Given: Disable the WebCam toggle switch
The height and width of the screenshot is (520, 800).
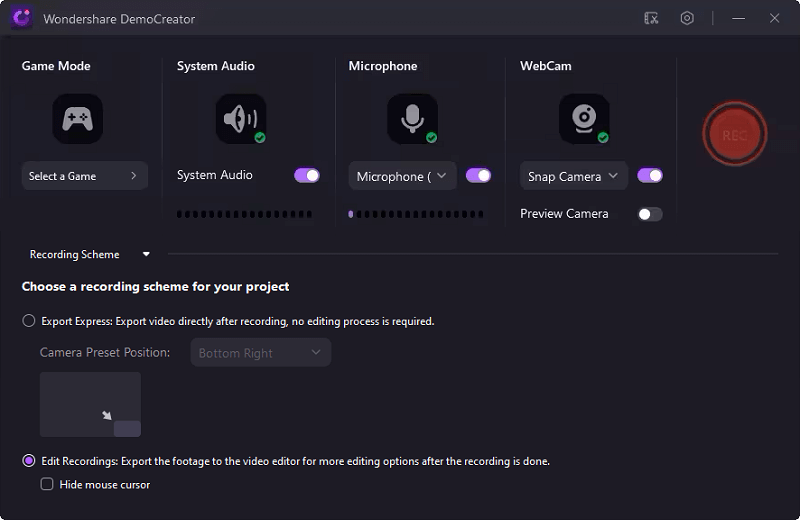Looking at the screenshot, I should tap(650, 176).
